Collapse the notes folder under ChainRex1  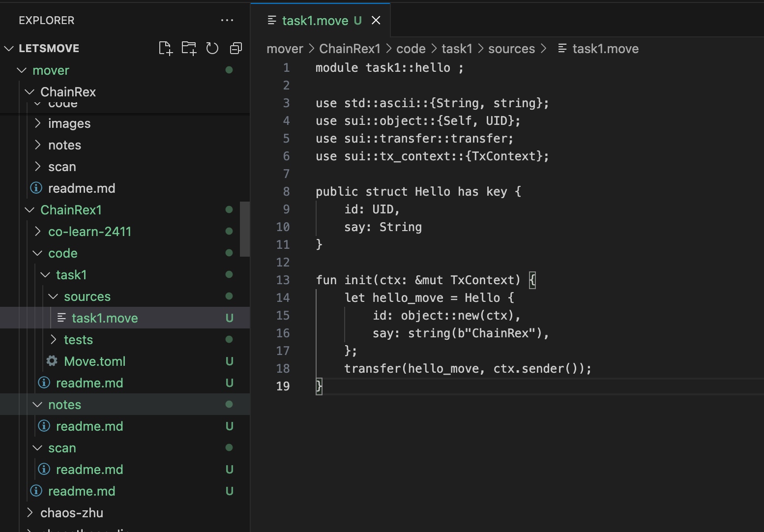coord(37,405)
